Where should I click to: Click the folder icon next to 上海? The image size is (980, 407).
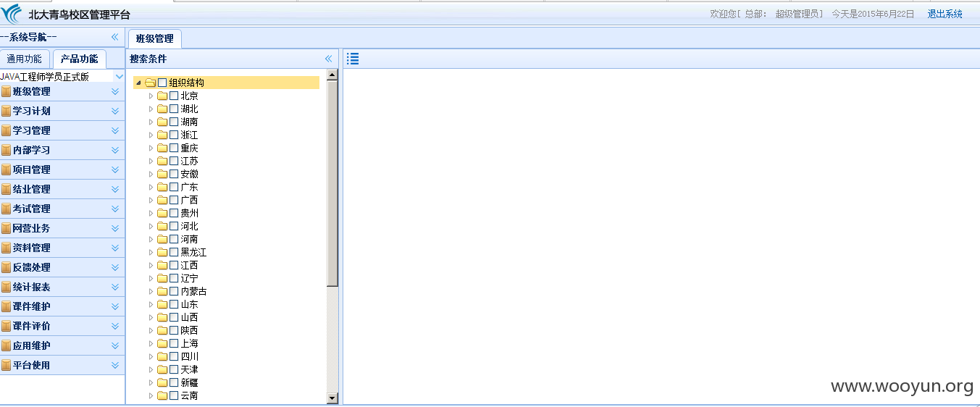click(x=162, y=343)
